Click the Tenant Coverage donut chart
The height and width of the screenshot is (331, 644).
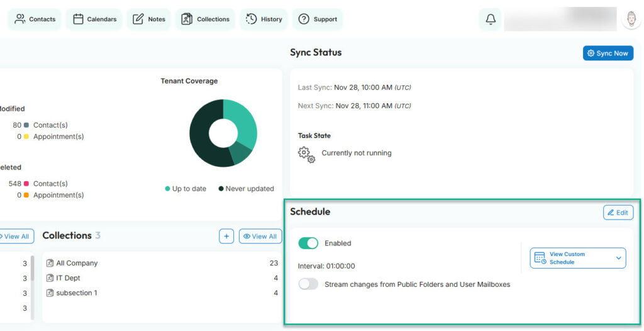(x=223, y=133)
